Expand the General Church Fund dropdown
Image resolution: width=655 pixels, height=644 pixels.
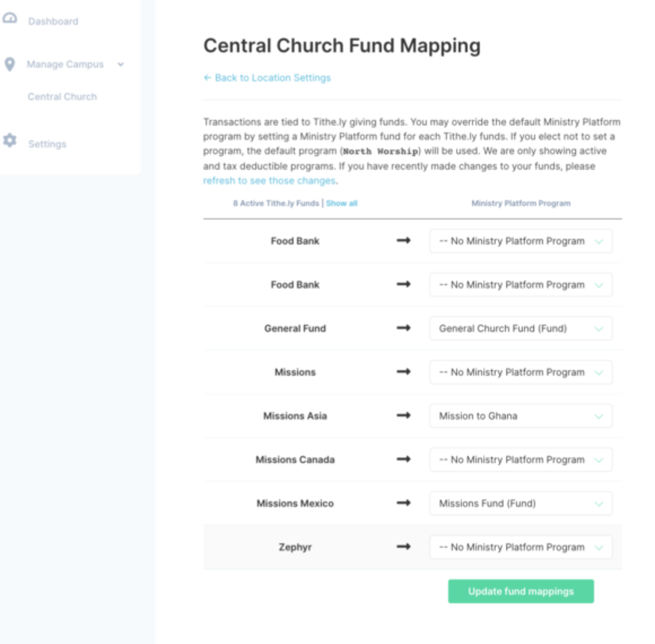[x=520, y=328]
